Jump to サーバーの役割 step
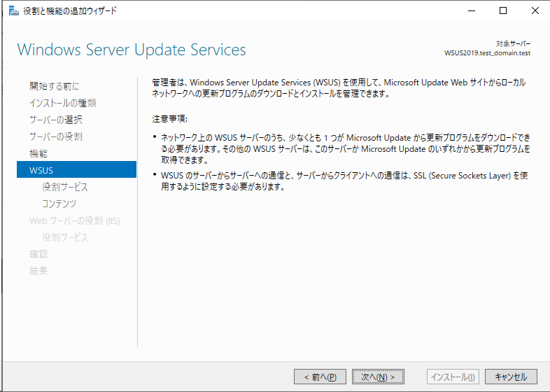This screenshot has height=392, width=550. (56, 136)
